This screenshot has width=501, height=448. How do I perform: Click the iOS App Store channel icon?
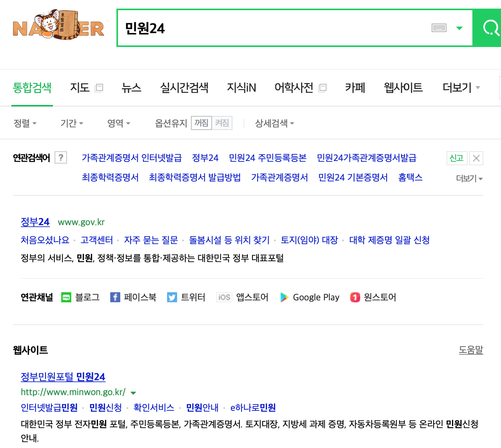click(x=224, y=297)
